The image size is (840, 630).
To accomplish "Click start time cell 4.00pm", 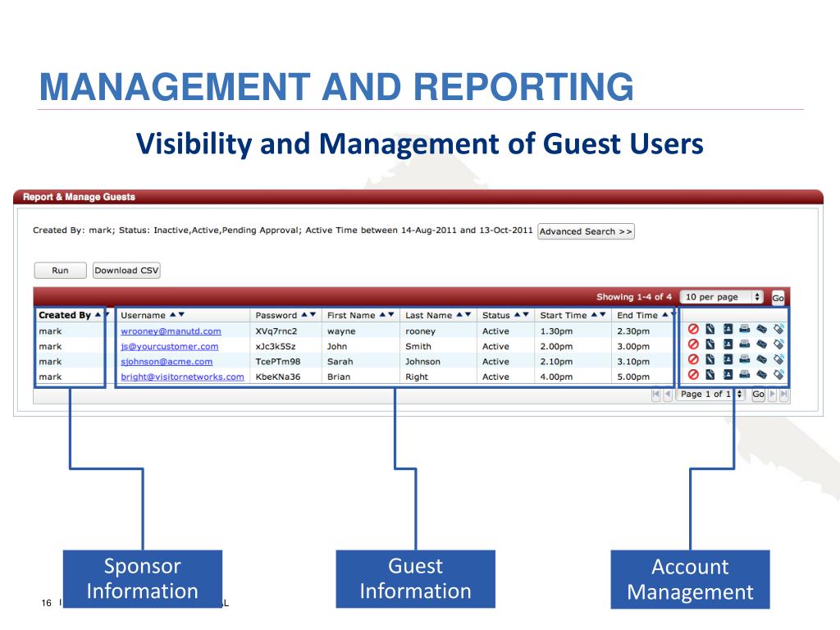I will pyautogui.click(x=556, y=377).
